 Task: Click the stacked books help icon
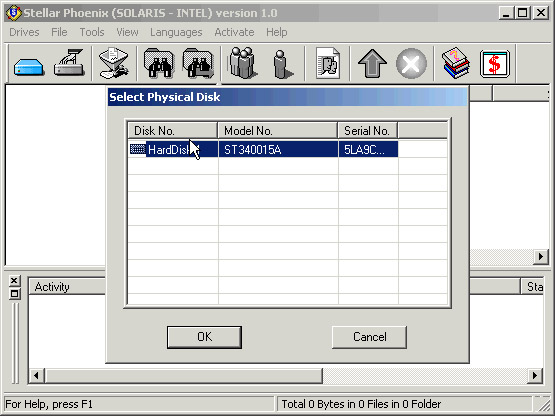(x=456, y=63)
